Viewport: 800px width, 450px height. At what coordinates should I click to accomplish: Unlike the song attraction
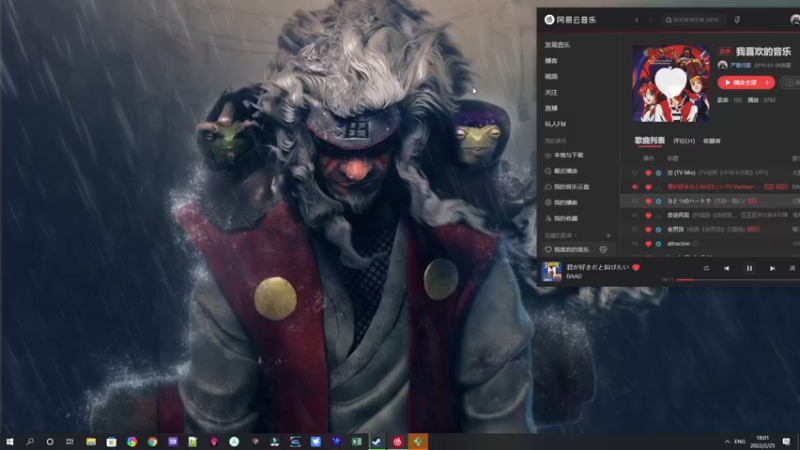coord(648,244)
